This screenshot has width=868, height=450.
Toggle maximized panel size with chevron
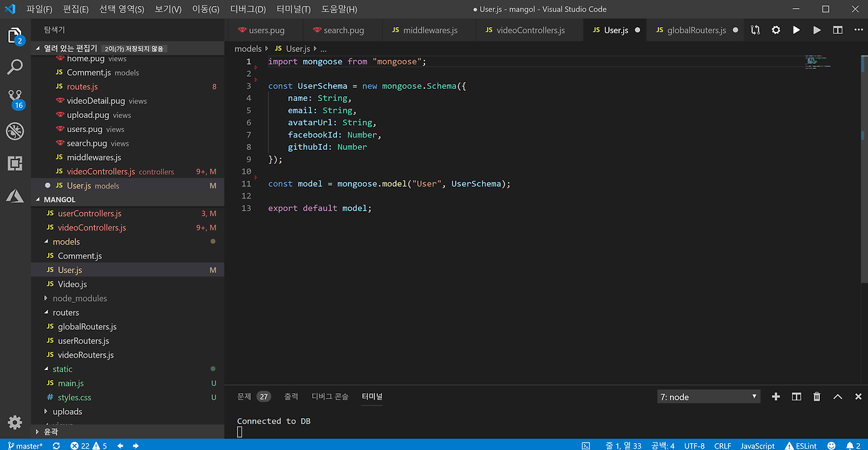[837, 397]
